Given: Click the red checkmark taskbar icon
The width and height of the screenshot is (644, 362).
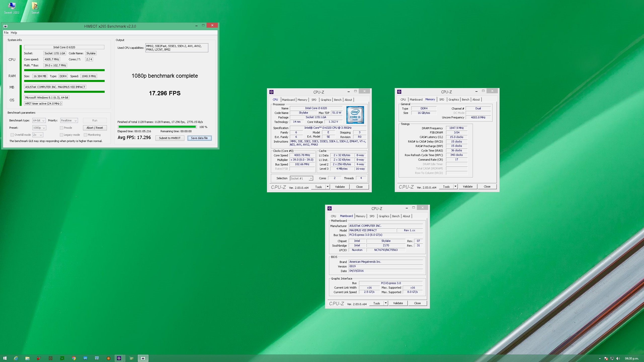Looking at the screenshot, I should (39, 358).
